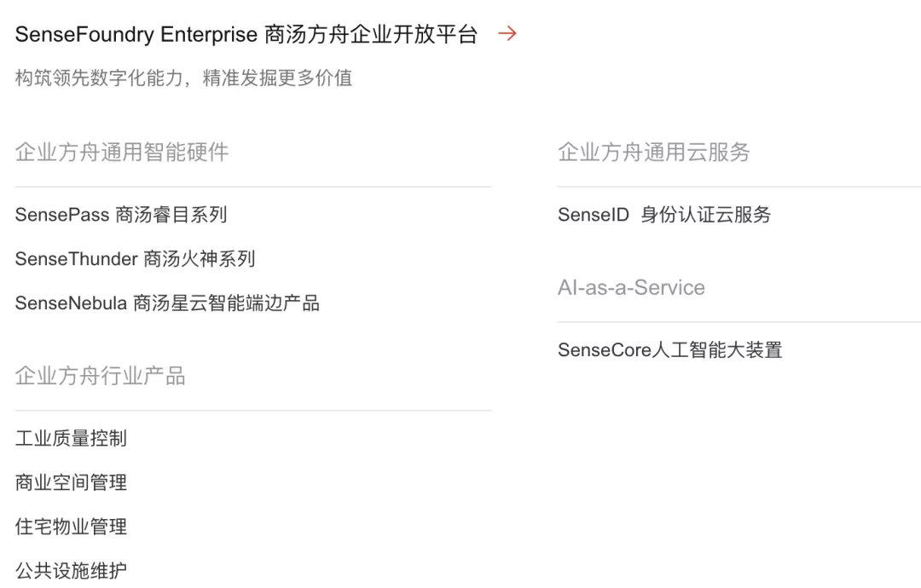Image resolution: width=921 pixels, height=588 pixels.
Task: Open SensePass 商汤睿目系列
Action: (x=121, y=215)
